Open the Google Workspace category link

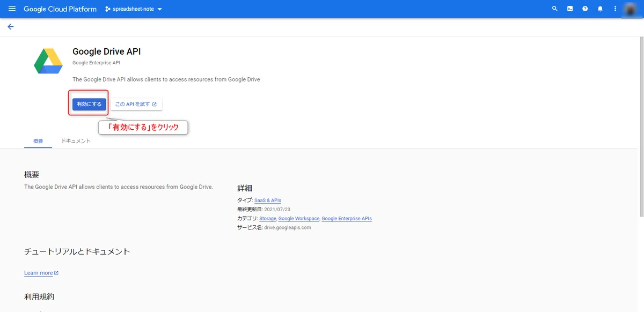pos(299,219)
